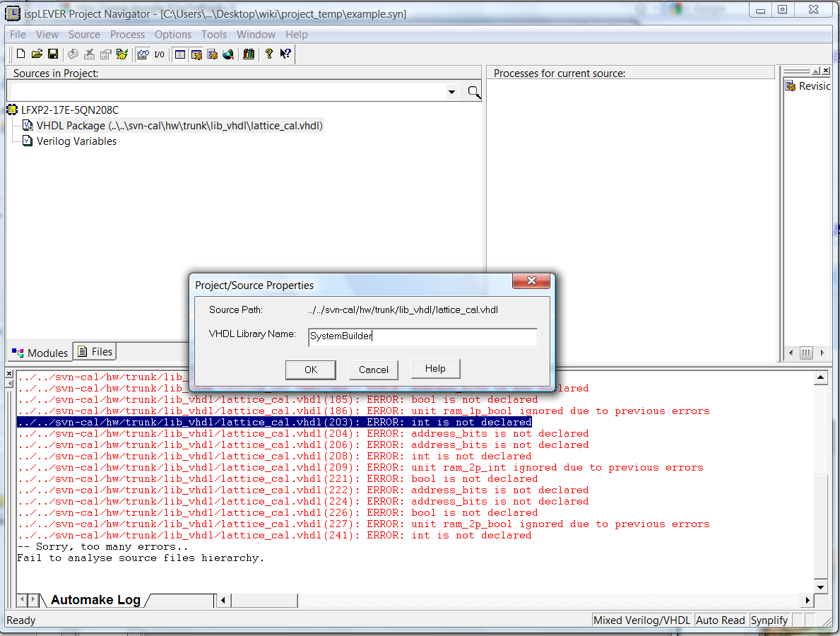The height and width of the screenshot is (636, 840).
Task: Click the log scrollbar up arrow
Action: point(820,378)
